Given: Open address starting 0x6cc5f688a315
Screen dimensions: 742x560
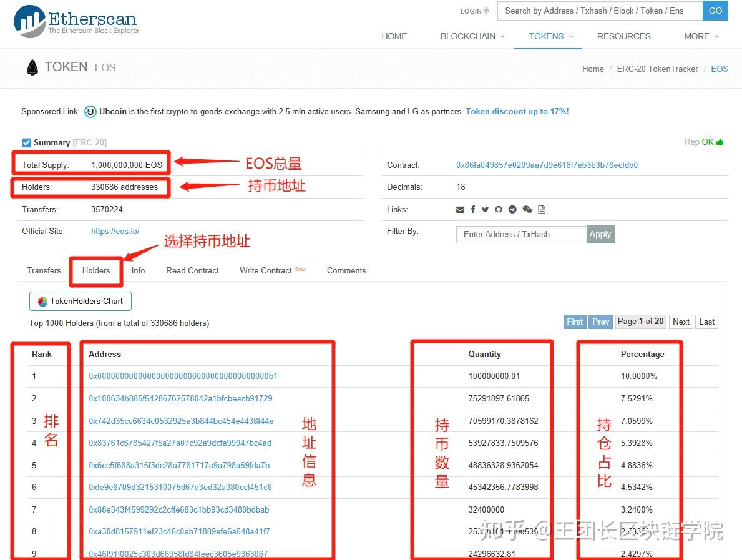Looking at the screenshot, I should click(x=179, y=465).
